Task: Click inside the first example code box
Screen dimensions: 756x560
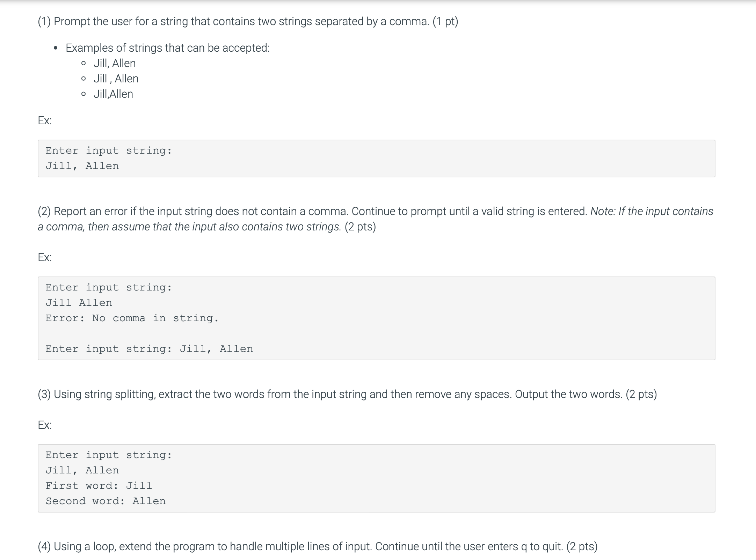Action: pyautogui.click(x=377, y=159)
